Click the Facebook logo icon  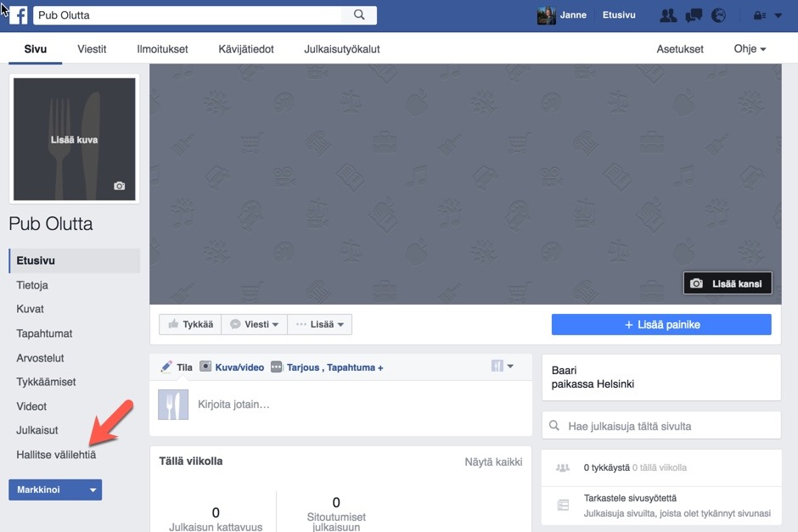19,14
